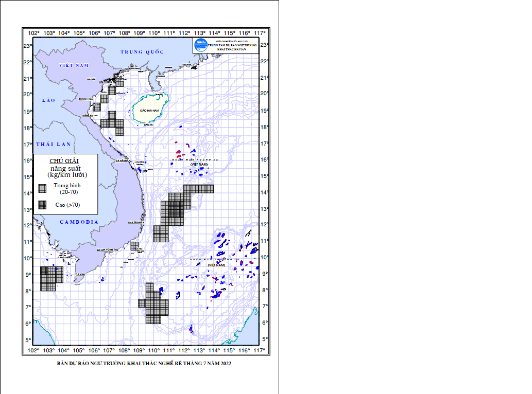
Task: Click the ĐẢO HẢI NAM island label
Action: pyautogui.click(x=150, y=111)
